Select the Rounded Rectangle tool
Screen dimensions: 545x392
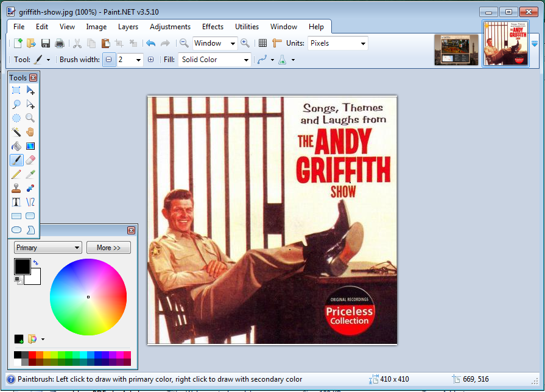tap(30, 216)
